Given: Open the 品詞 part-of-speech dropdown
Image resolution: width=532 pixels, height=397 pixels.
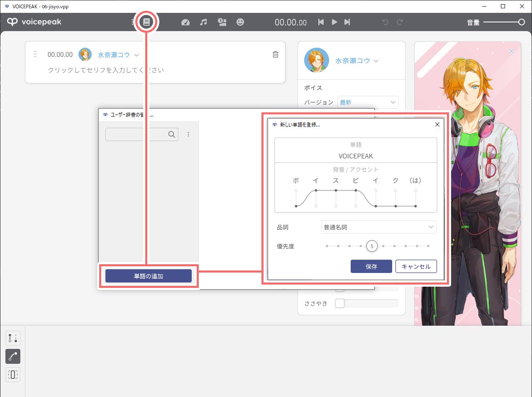Looking at the screenshot, I should click(x=378, y=227).
